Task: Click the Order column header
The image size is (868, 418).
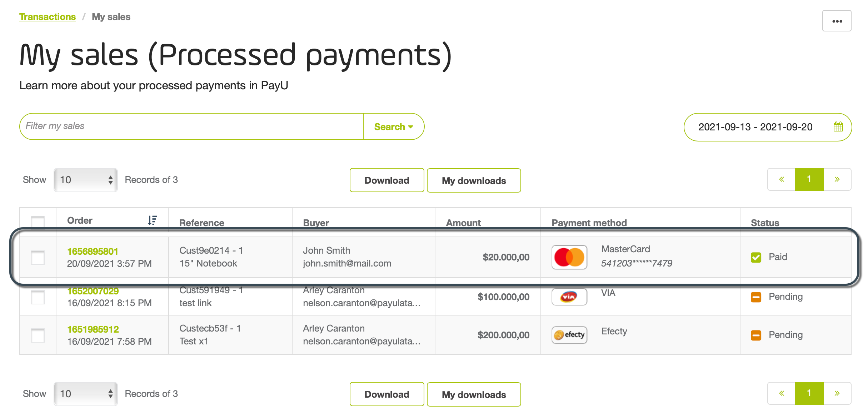Action: pos(80,220)
